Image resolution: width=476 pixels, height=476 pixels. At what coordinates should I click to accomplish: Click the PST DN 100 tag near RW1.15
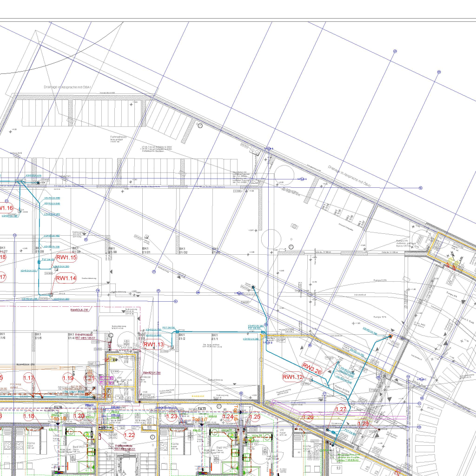coord(48,259)
